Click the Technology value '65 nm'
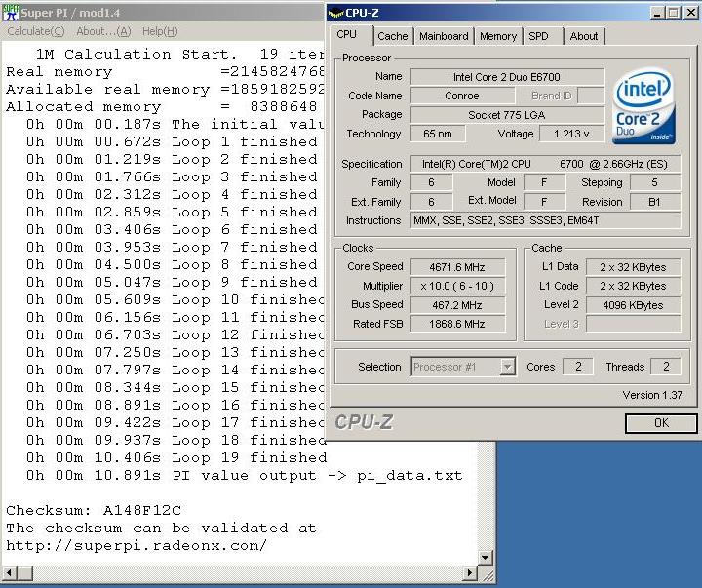This screenshot has width=702, height=588. click(x=438, y=134)
